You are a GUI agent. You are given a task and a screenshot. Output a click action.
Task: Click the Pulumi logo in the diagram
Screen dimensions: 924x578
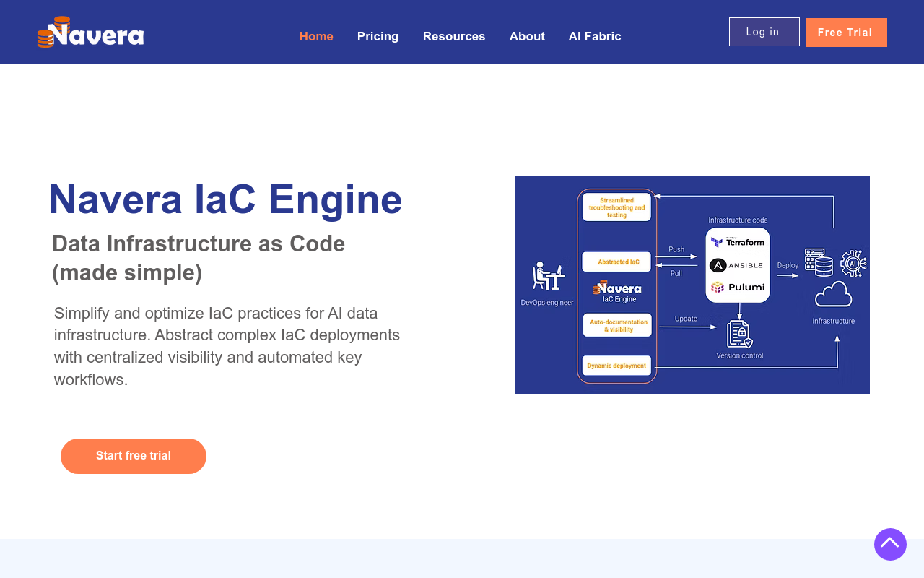tap(737, 288)
